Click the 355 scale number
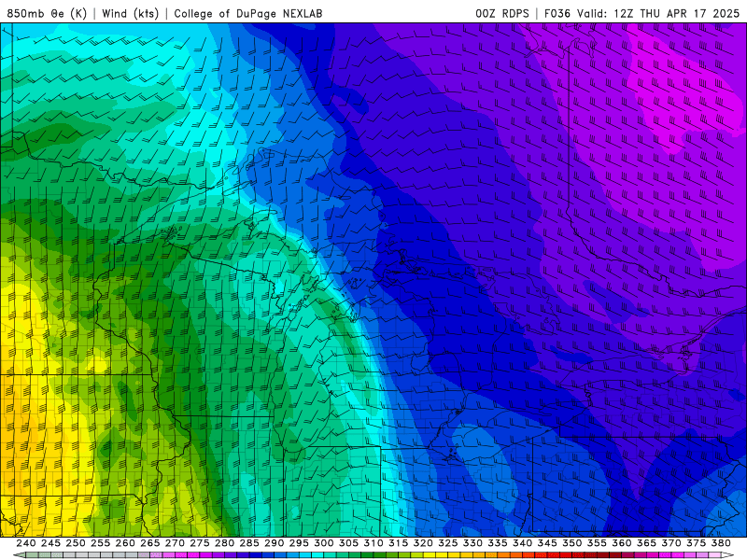 coord(597,543)
